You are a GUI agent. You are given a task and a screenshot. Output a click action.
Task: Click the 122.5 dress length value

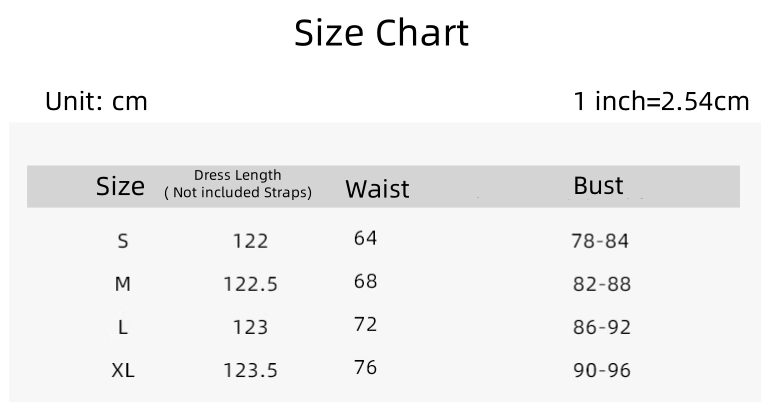[x=250, y=284]
